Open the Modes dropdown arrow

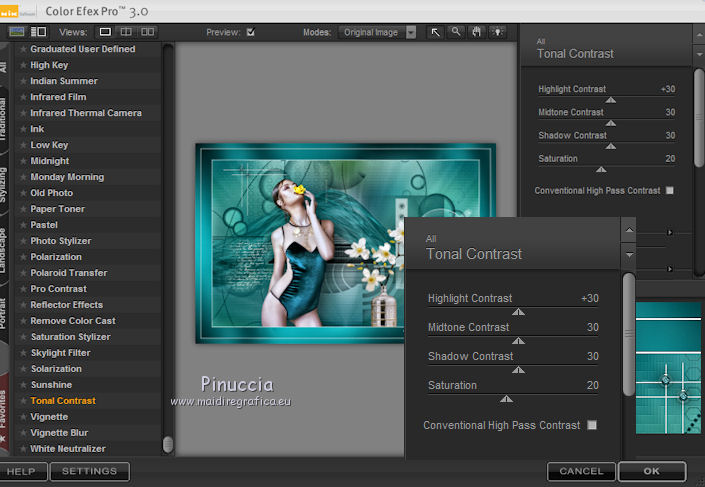[x=411, y=32]
